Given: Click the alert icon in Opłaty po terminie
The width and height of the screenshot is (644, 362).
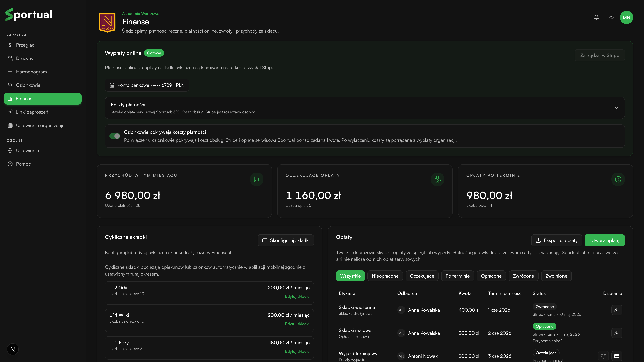Looking at the screenshot, I should 618,179.
